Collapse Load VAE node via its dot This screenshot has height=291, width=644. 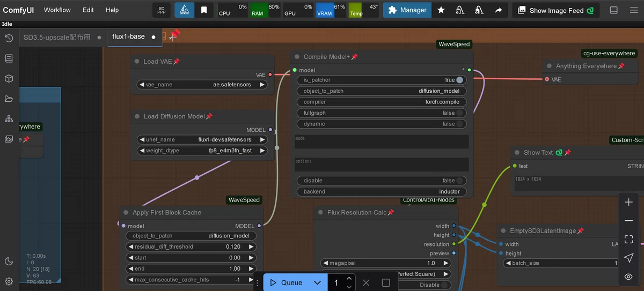[x=137, y=62]
